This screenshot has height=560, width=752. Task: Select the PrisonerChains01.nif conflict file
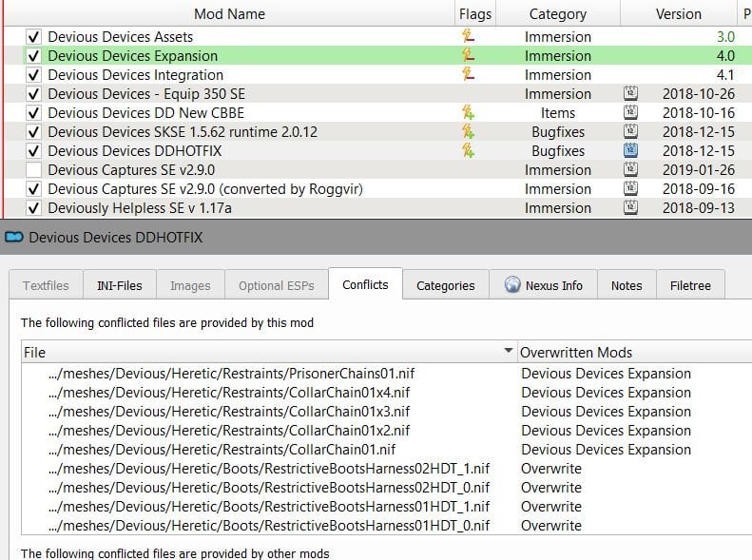click(231, 374)
